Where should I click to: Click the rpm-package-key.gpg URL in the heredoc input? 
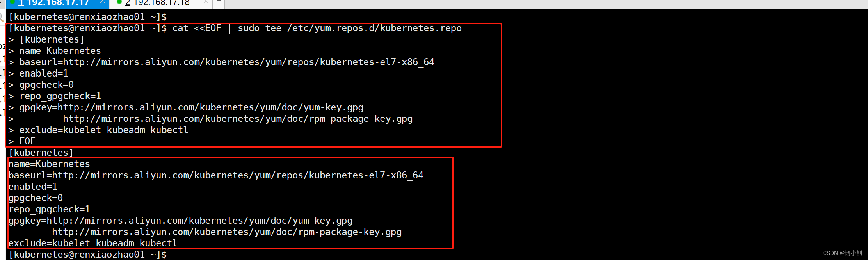(x=238, y=119)
